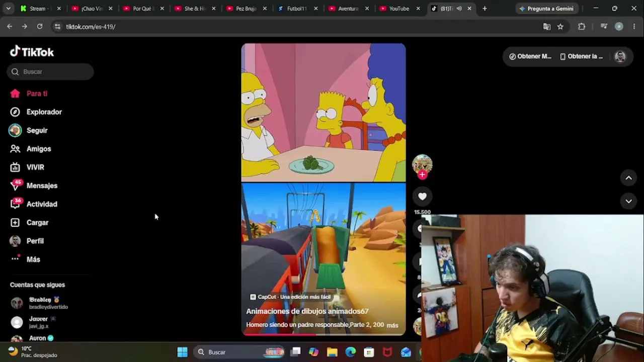Open Chrome extensions puzzle icon
The image size is (644, 362).
582,27
